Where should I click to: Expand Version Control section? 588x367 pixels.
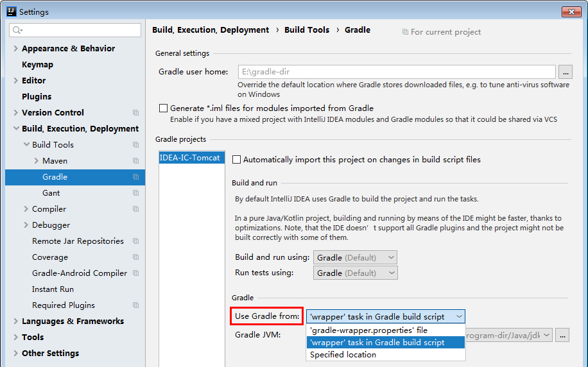(16, 112)
